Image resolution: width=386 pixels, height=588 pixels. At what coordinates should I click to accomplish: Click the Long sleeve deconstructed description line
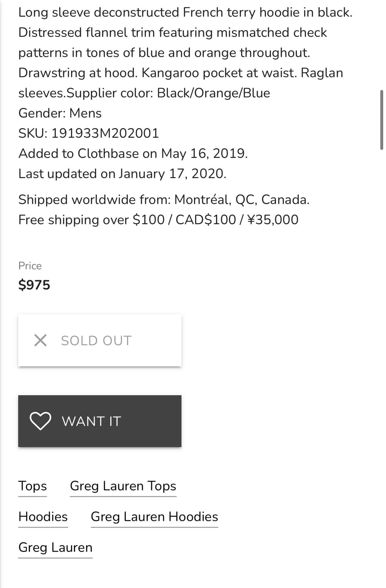(x=185, y=13)
